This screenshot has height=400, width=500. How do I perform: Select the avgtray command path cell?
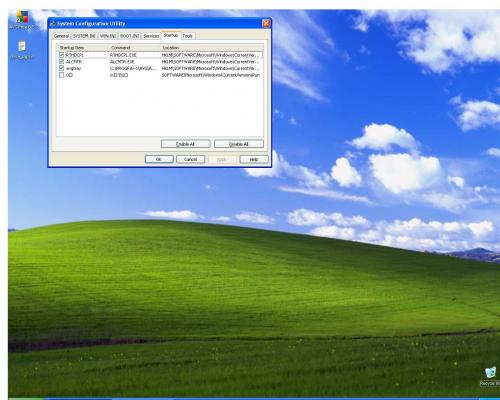pos(133,68)
